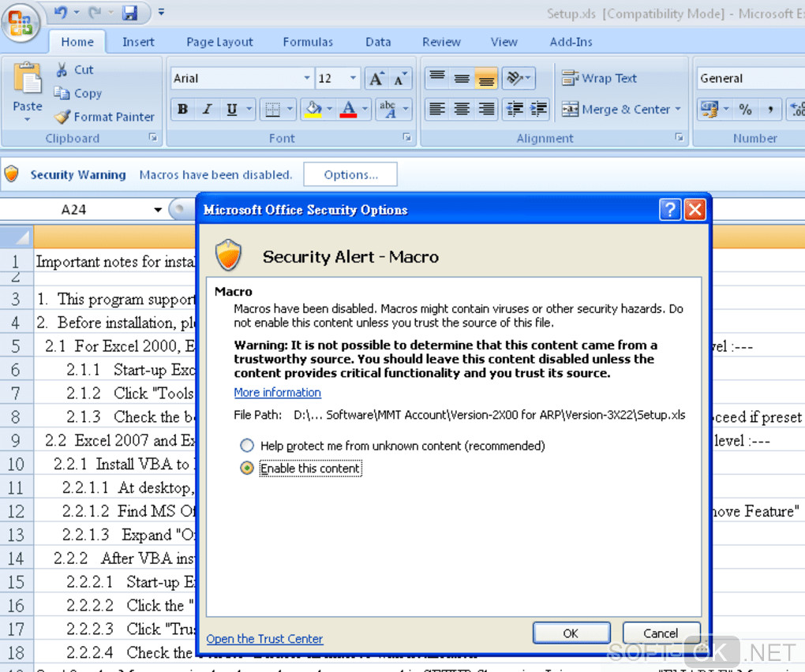Click the dialog Help question button
The image size is (805, 672).
pos(670,209)
